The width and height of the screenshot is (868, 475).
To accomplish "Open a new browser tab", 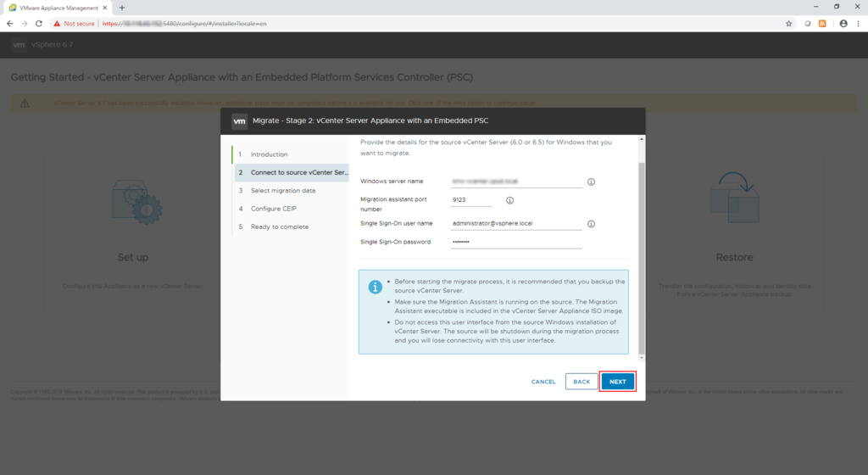I will pyautogui.click(x=122, y=8).
